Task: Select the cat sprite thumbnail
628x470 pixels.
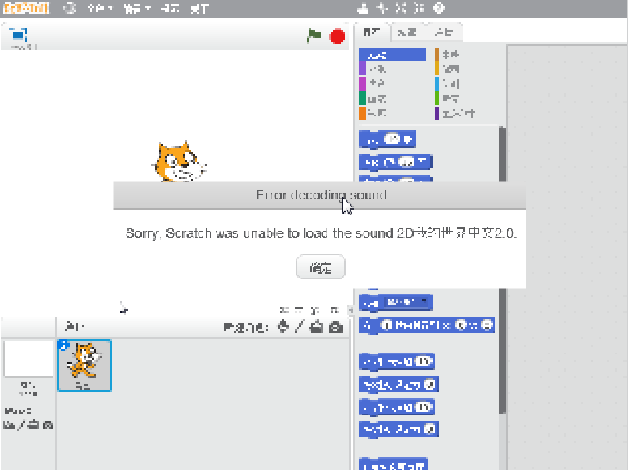Action: pyautogui.click(x=85, y=365)
